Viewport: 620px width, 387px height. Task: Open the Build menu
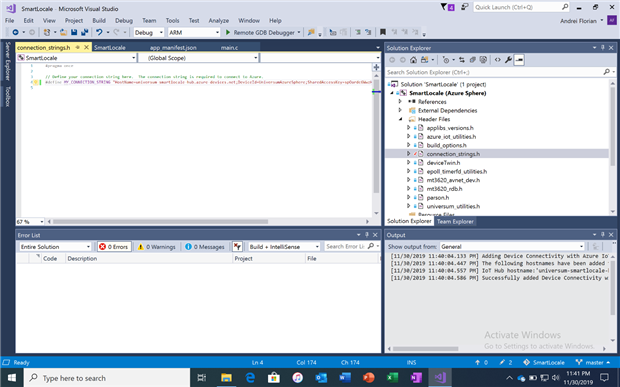point(99,21)
